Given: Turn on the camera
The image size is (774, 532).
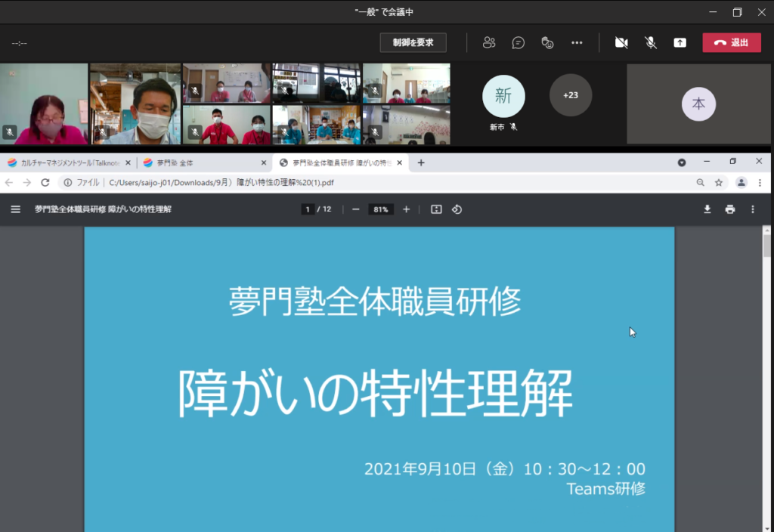Looking at the screenshot, I should [621, 42].
